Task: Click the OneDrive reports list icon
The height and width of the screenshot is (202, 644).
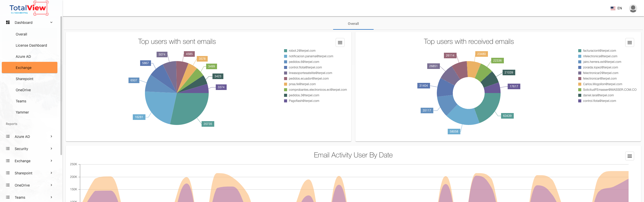Action: click(x=8, y=185)
